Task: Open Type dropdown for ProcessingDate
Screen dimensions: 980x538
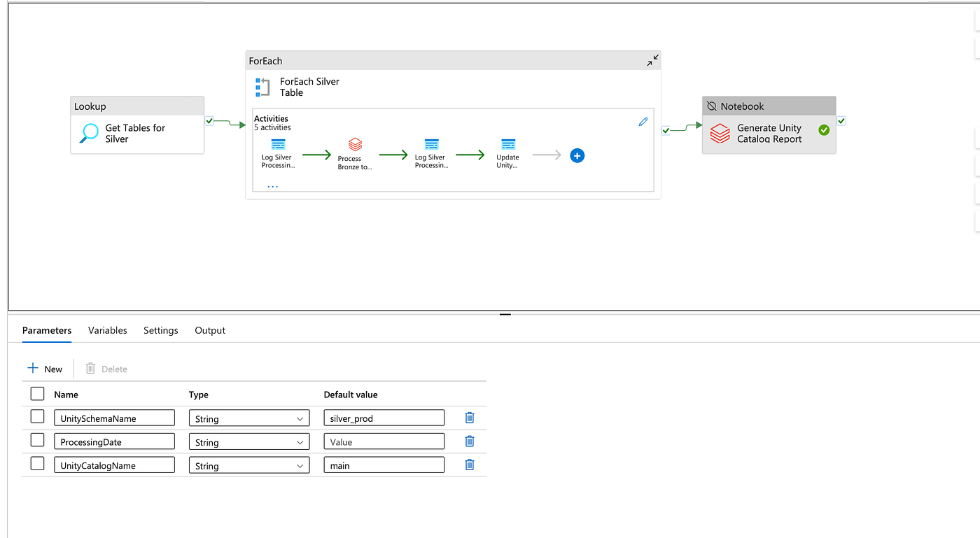Action: tap(249, 441)
